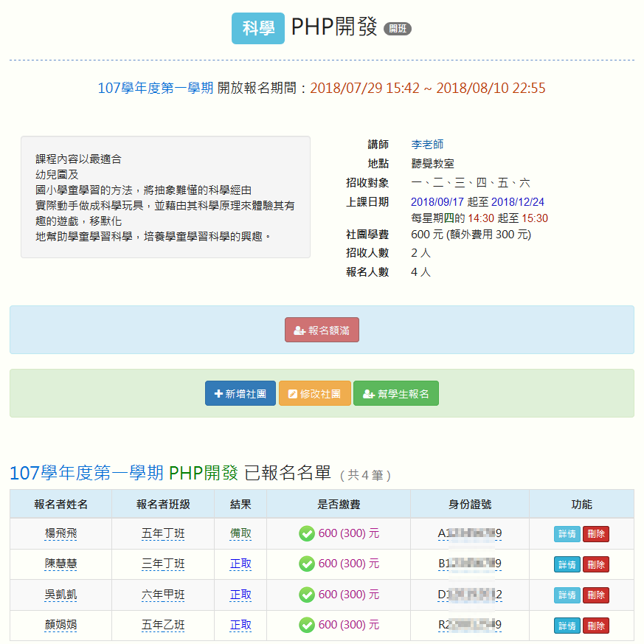
Task: Click green paid checkmark for 吳凱凱
Action: pyautogui.click(x=307, y=595)
